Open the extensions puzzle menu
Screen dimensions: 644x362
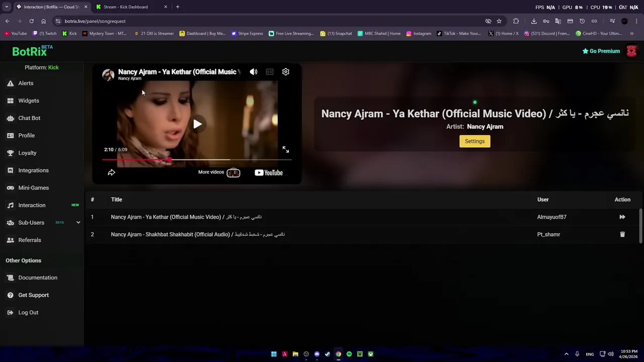pyautogui.click(x=516, y=21)
